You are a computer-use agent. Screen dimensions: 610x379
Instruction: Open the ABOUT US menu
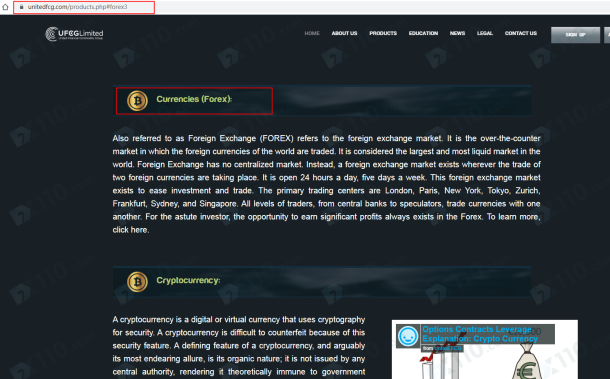(x=344, y=33)
